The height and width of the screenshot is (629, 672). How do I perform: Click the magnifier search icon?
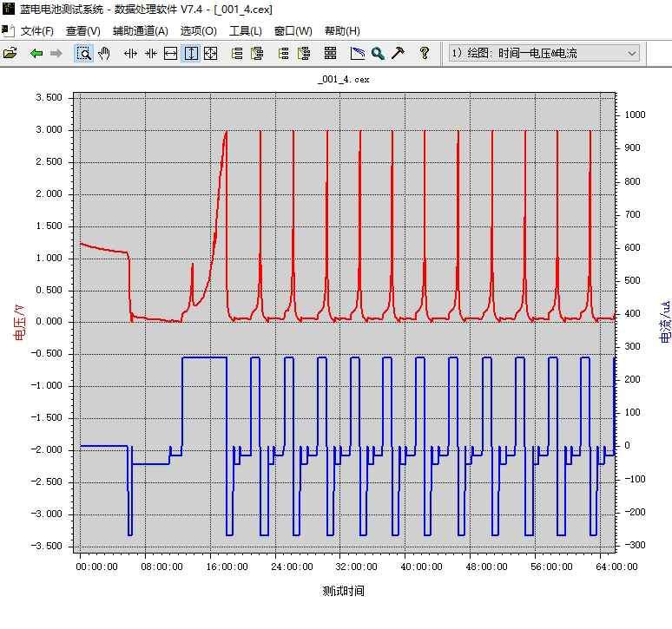[378, 53]
